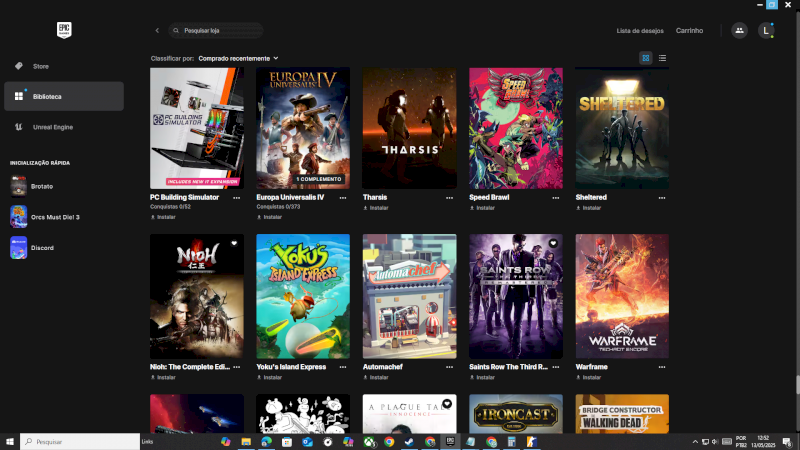
Task: Install Speed Brawl
Action: 482,208
